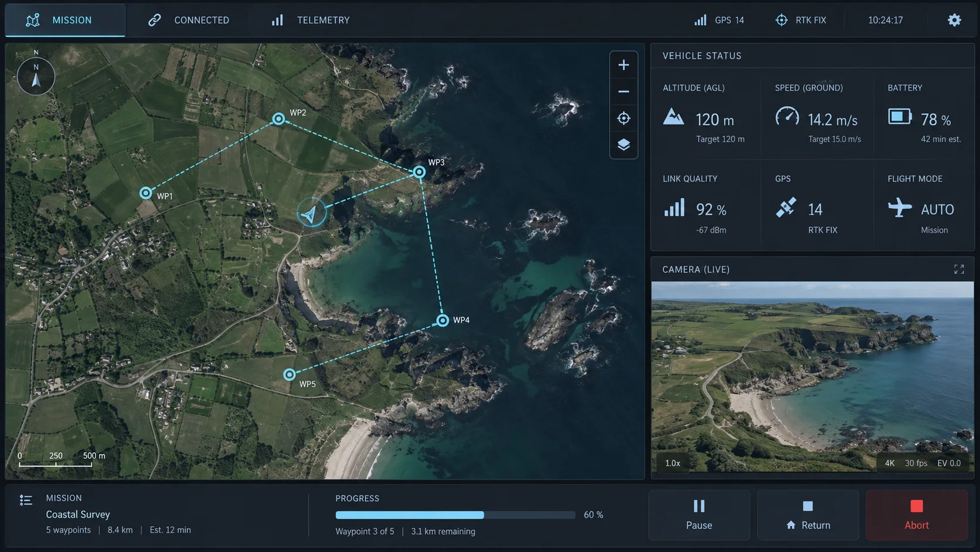This screenshot has width=980, height=552.
Task: Click the link quality signal bars icon
Action: coord(674,207)
